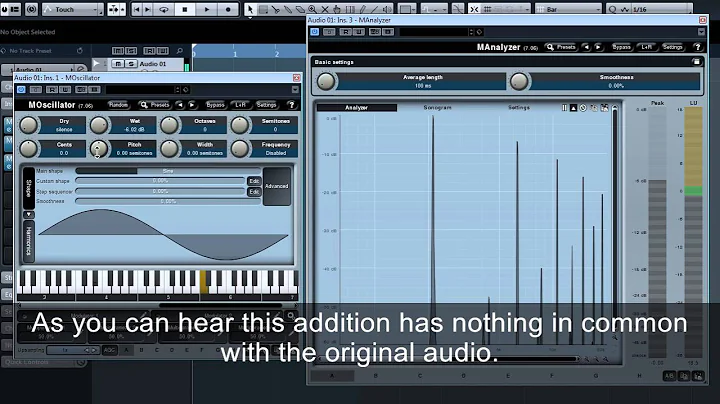This screenshot has width=720, height=404.
Task: Open the Advanced shape panel
Action: 276,186
